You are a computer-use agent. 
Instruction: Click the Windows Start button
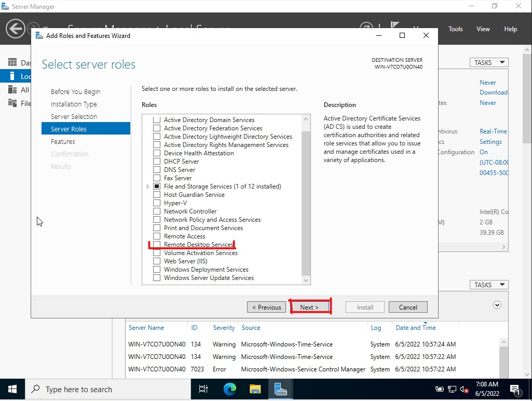(x=12, y=389)
